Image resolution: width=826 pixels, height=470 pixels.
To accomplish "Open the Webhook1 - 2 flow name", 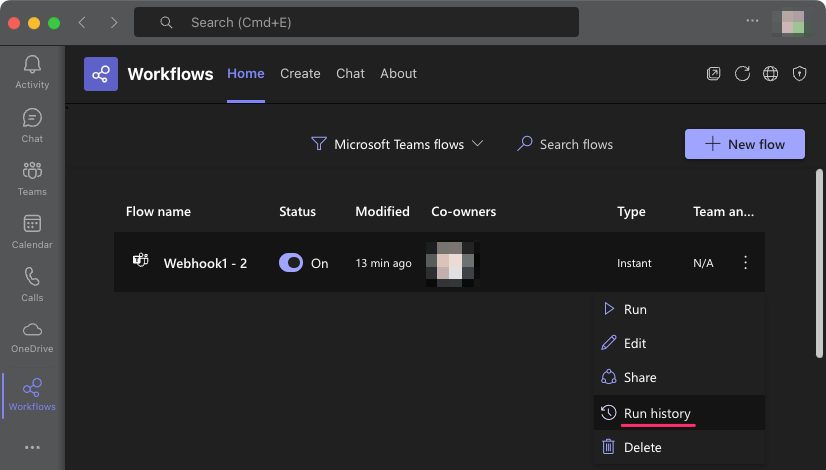I will pos(205,263).
